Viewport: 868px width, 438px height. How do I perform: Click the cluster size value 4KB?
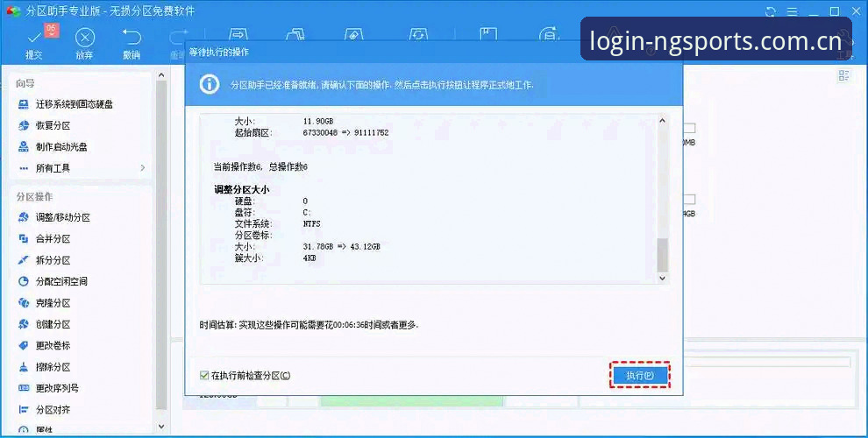click(309, 258)
